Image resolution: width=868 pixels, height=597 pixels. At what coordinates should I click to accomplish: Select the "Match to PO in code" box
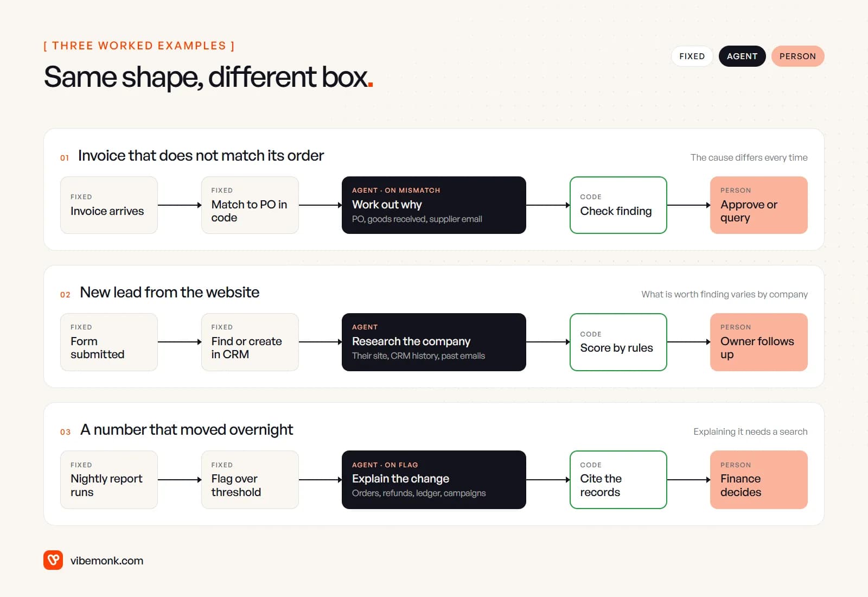tap(250, 205)
